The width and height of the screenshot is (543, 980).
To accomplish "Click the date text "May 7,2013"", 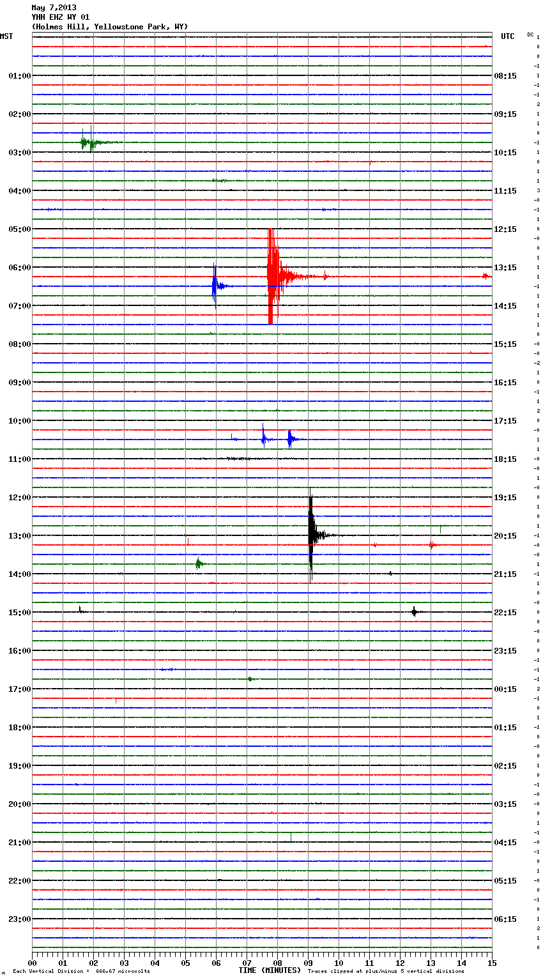I will (x=54, y=8).
